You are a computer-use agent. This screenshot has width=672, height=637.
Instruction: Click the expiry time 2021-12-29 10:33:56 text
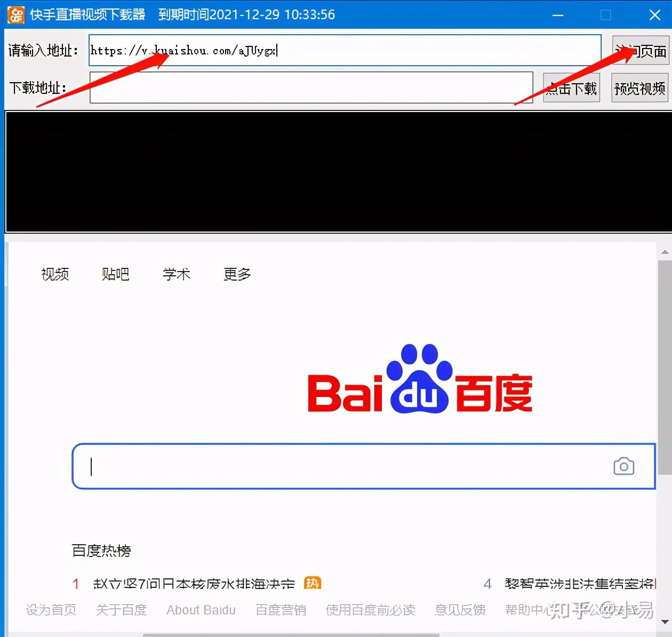[x=246, y=14]
